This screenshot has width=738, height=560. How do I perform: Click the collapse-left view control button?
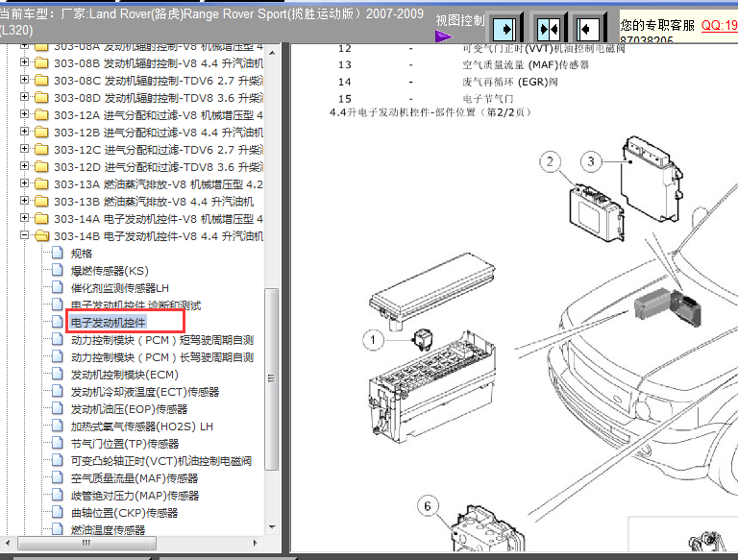pyautogui.click(x=587, y=29)
